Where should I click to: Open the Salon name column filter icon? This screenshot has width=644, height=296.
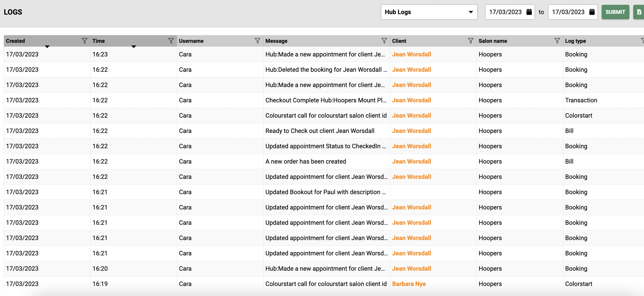(x=557, y=41)
